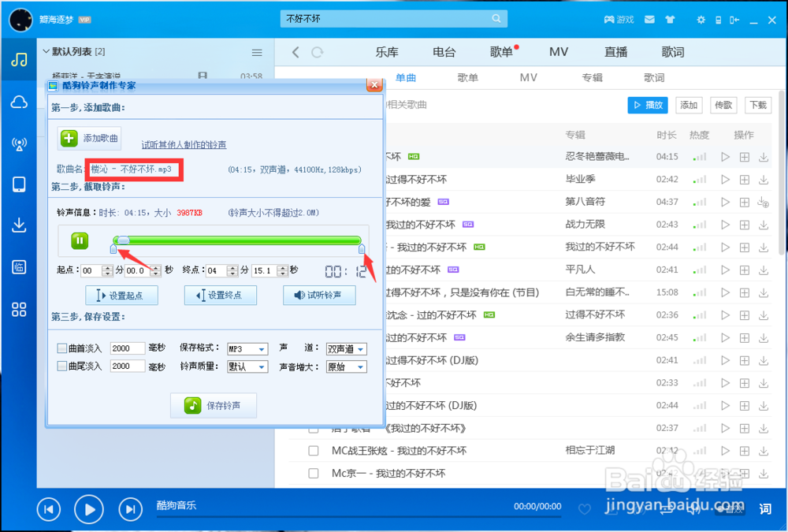The width and height of the screenshot is (788, 532).
Task: Click the 下载 button above results
Action: pyautogui.click(x=758, y=105)
